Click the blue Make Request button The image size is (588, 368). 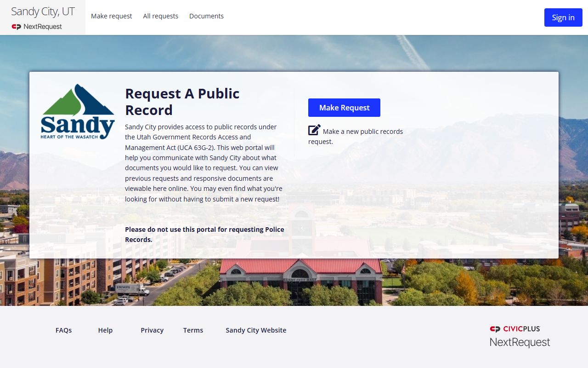click(344, 108)
